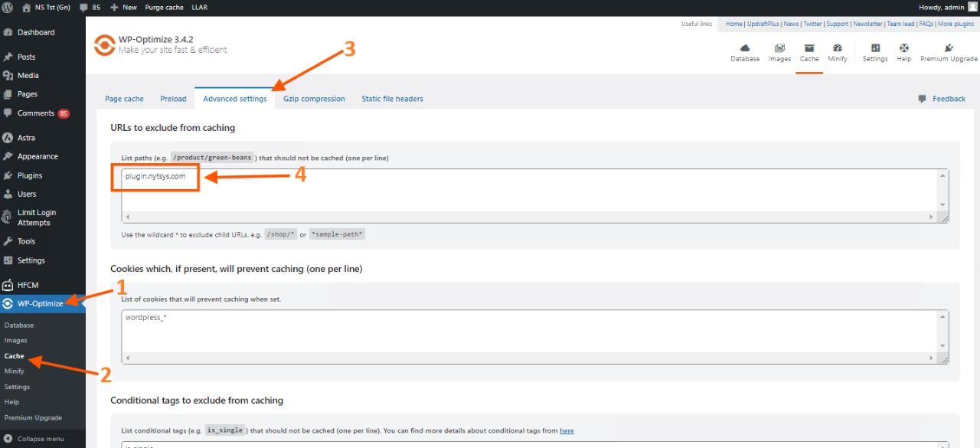Click cookies textarea horizontal scrollbar
Viewport: 980px width, 448px height.
[x=530, y=358]
